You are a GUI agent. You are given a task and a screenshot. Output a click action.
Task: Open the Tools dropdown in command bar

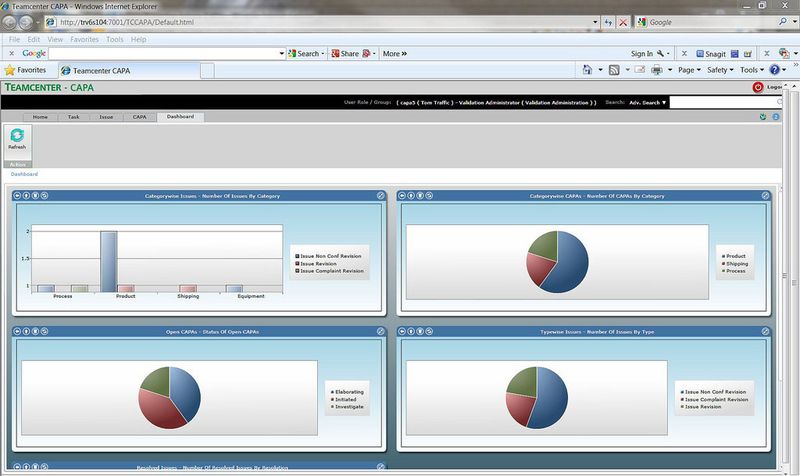pos(752,70)
